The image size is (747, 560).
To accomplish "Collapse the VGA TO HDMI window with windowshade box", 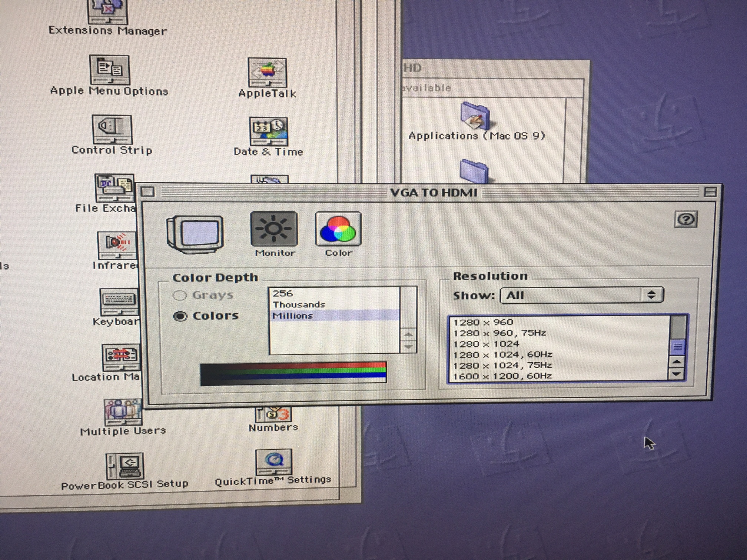I will coord(710,192).
